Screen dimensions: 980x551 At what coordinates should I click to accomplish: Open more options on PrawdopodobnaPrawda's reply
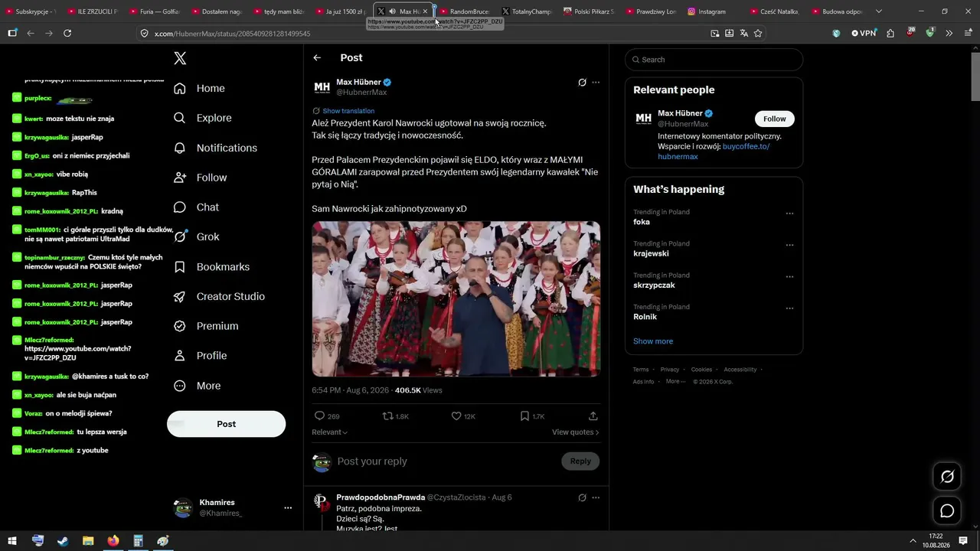596,497
